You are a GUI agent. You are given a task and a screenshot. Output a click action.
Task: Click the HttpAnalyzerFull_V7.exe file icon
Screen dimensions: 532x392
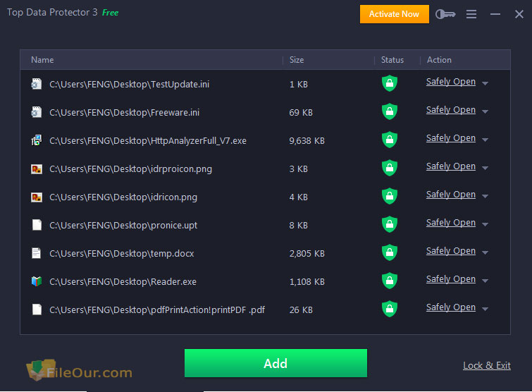(37, 140)
